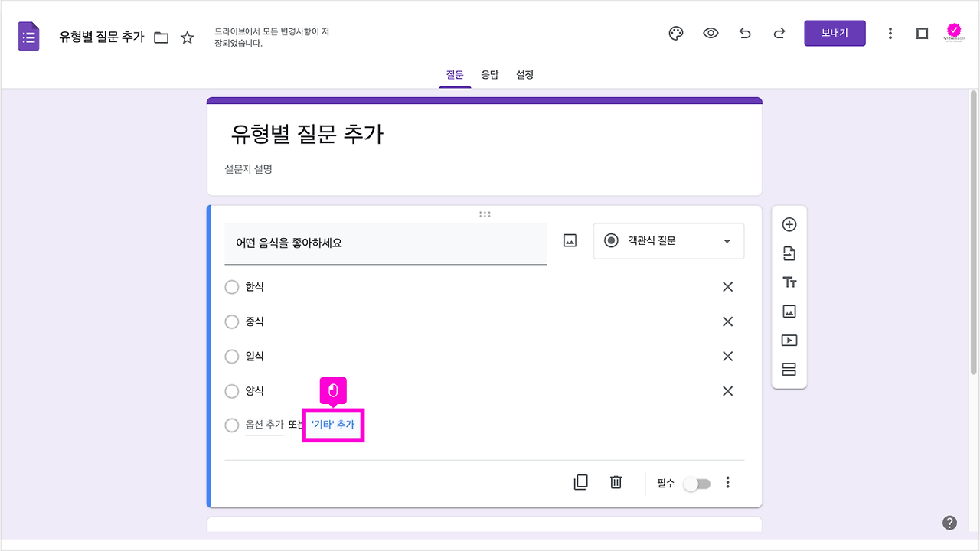Enable the 필수 (required) toggle
The width and height of the screenshot is (980, 551).
(x=696, y=483)
